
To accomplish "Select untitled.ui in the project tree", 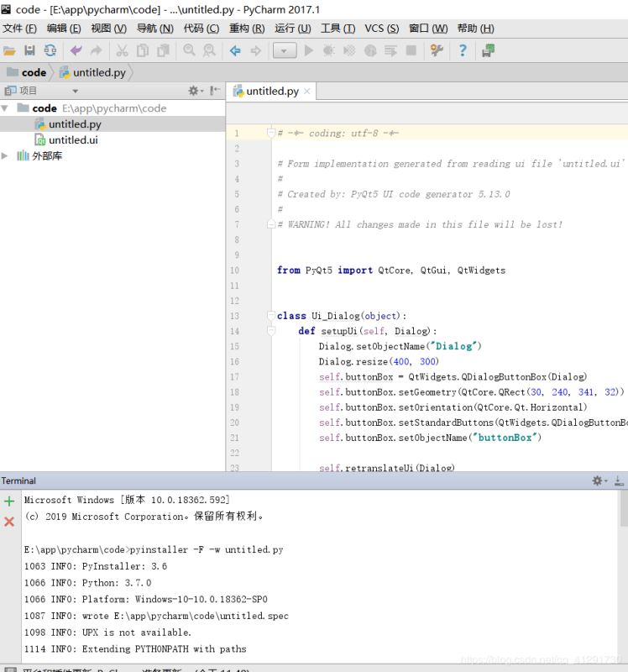I will pyautogui.click(x=72, y=140).
